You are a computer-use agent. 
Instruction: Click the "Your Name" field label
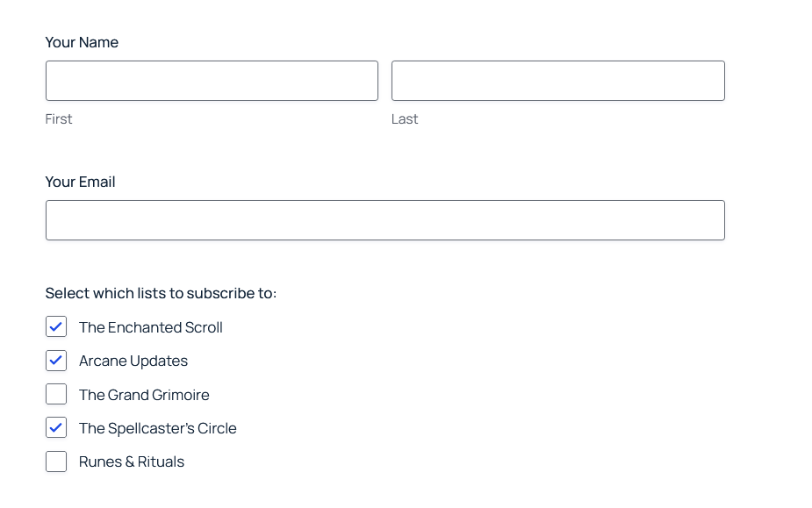click(82, 42)
